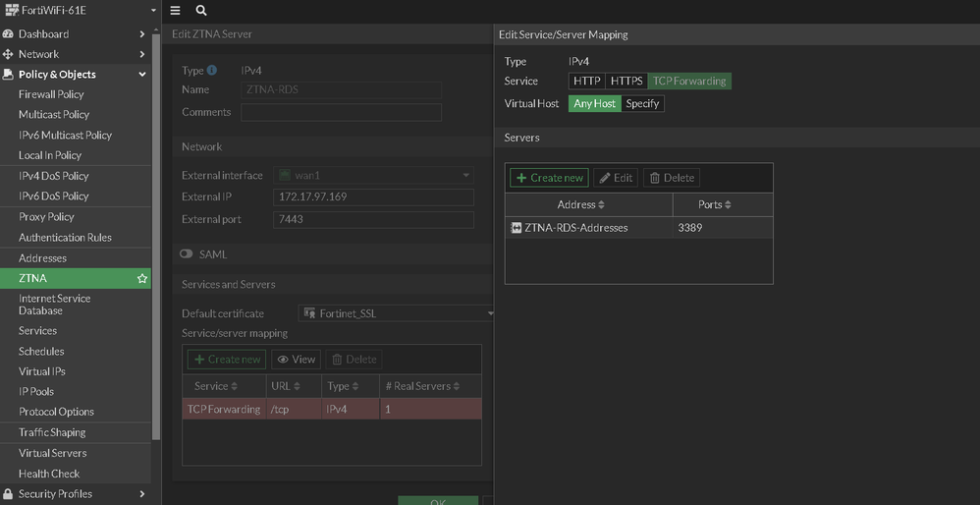This screenshot has height=505, width=980.
Task: Click the Ports column sort arrows
Action: point(728,205)
